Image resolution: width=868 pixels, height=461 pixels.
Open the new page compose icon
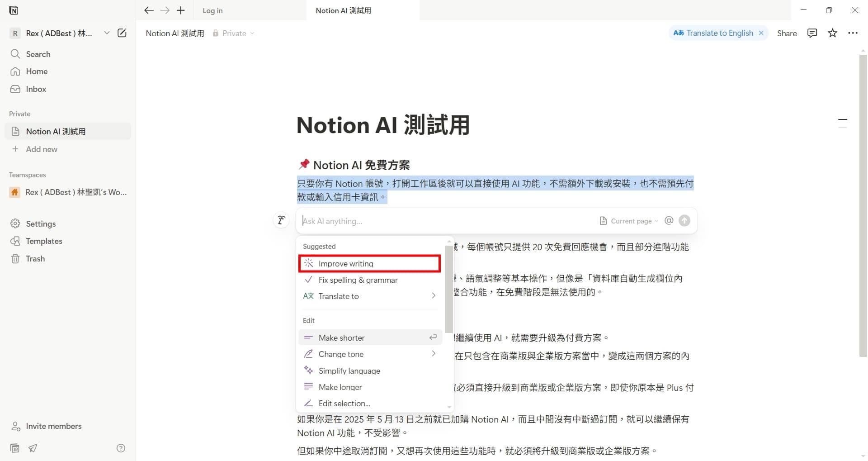click(122, 33)
